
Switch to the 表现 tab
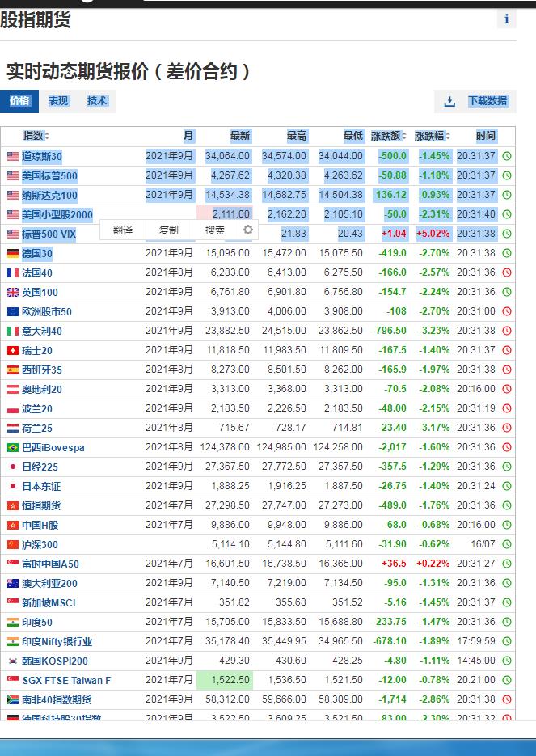pos(58,101)
